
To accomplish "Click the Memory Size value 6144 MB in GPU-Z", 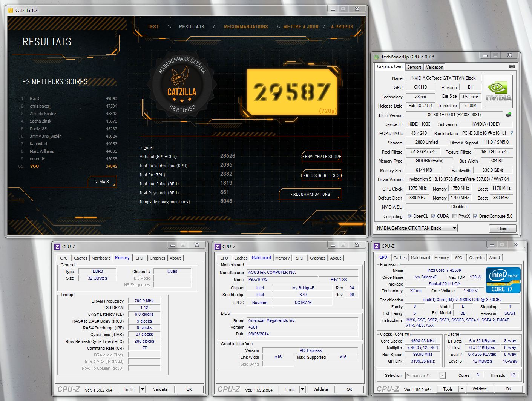I will [423, 170].
